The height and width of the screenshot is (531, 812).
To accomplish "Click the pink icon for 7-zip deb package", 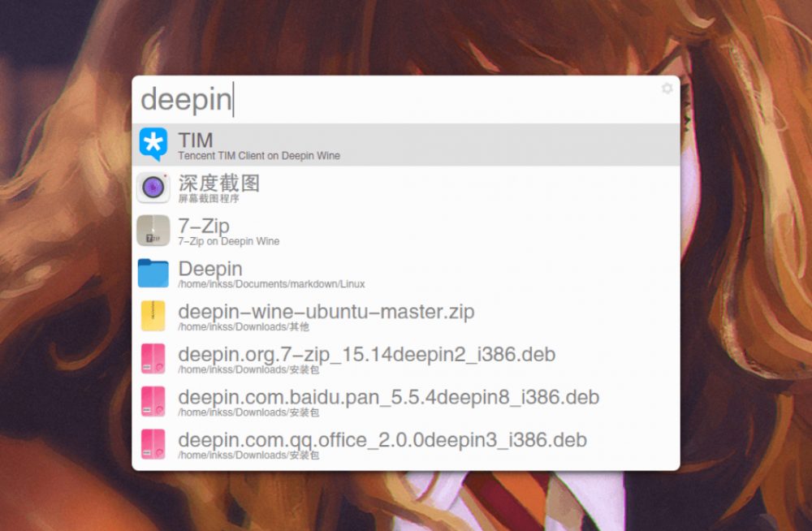I will (153, 359).
